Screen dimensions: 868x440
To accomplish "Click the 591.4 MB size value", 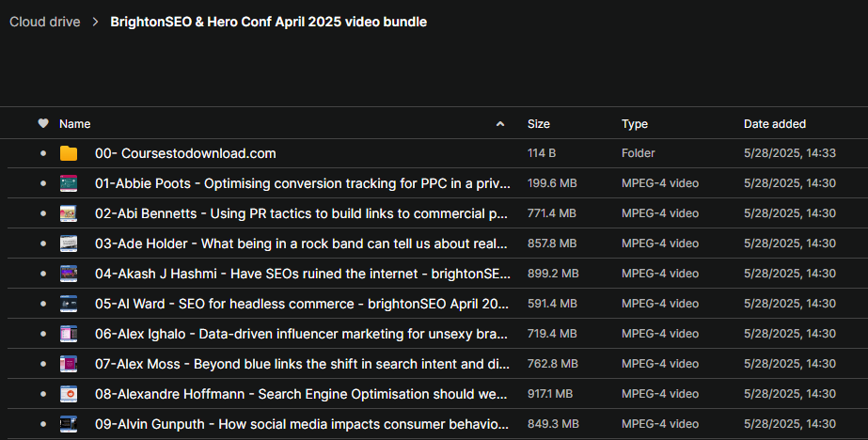I will [552, 304].
